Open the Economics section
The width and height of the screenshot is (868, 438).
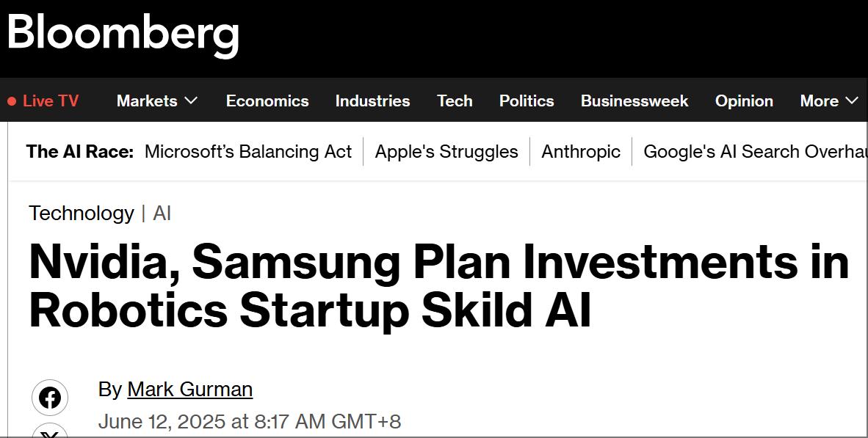267,101
